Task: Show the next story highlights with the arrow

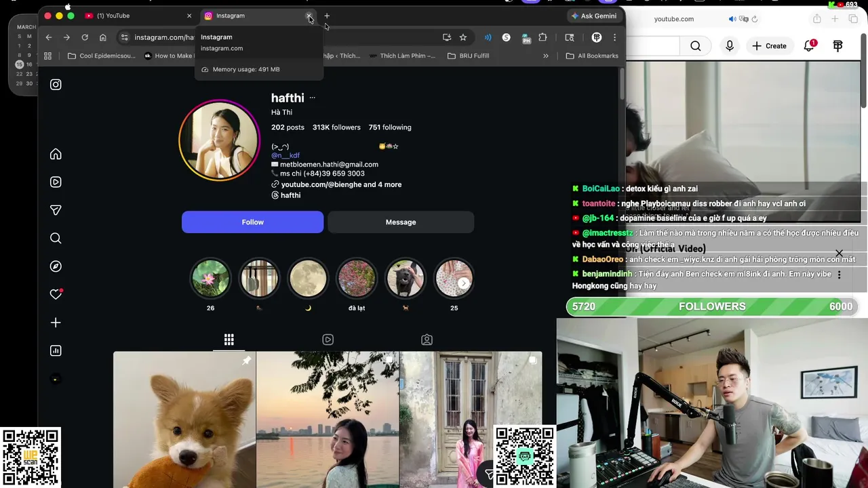Action: click(x=463, y=283)
